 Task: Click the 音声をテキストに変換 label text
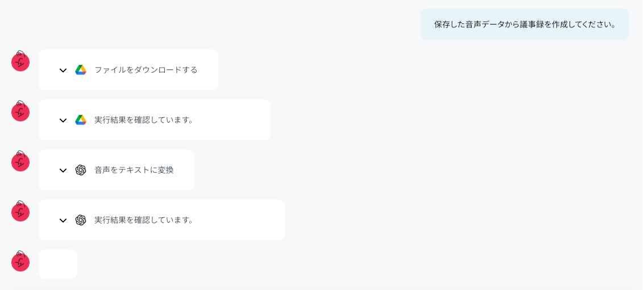[x=134, y=170]
